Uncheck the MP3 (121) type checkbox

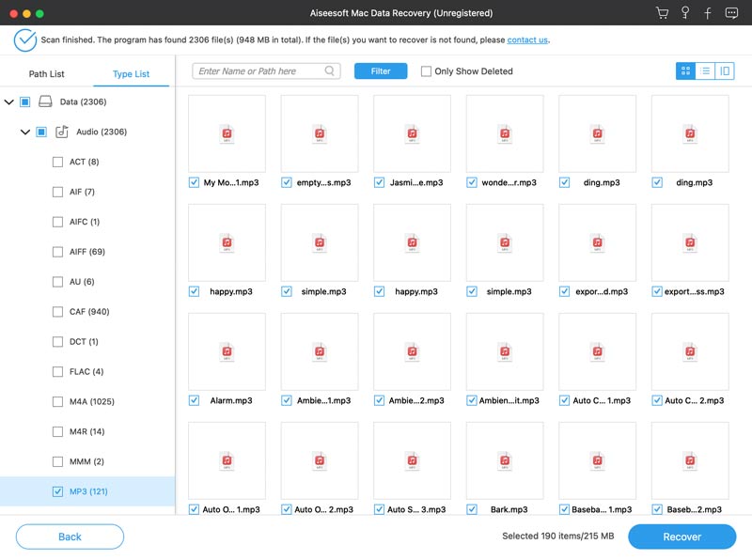58,491
